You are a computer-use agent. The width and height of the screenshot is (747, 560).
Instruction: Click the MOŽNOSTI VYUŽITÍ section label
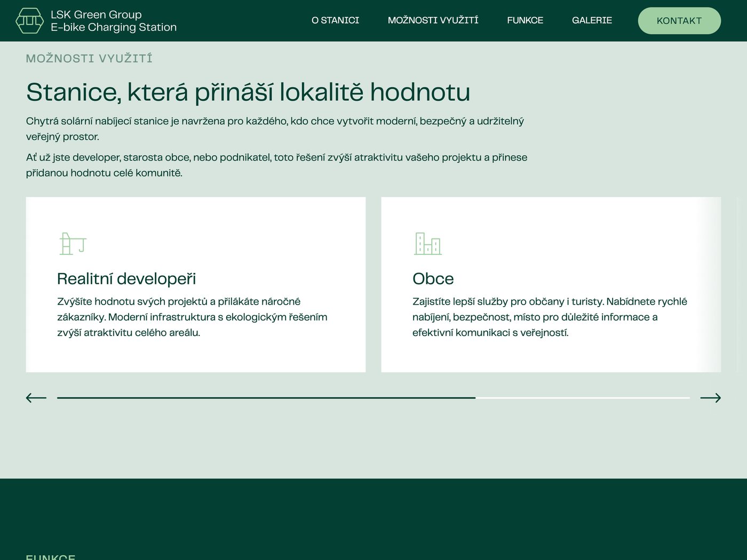pos(89,59)
